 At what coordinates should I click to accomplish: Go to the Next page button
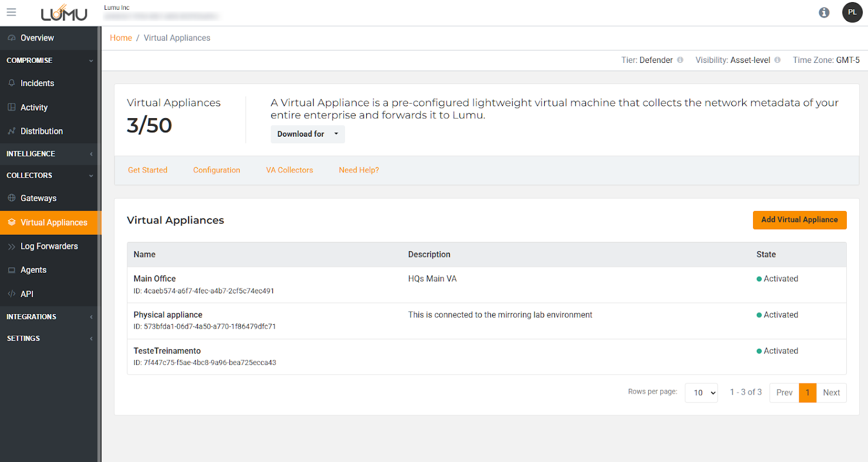click(831, 393)
